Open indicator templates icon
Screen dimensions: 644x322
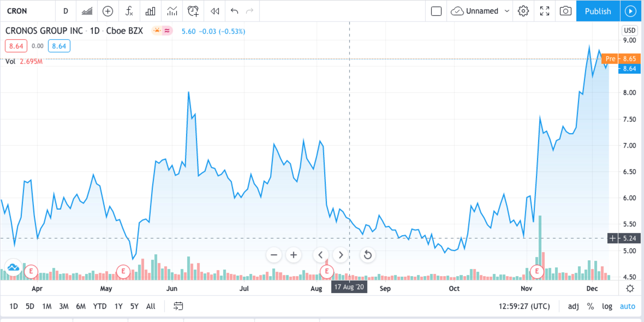pos(172,11)
